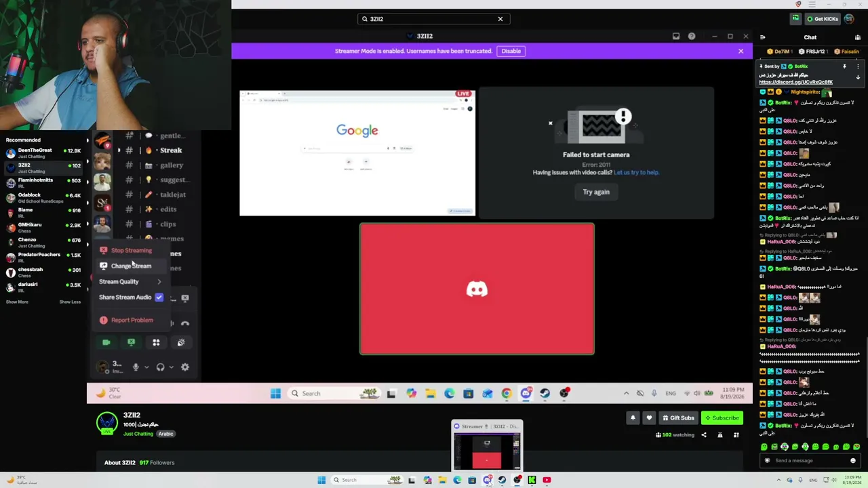Open File Explorer on the bottom taskbar
The height and width of the screenshot is (488, 868).
click(x=442, y=480)
